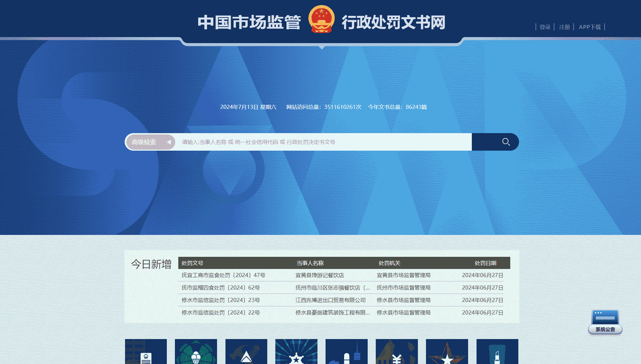641x364 pixels.
Task: Open the license certificate category tile
Action: point(146,352)
